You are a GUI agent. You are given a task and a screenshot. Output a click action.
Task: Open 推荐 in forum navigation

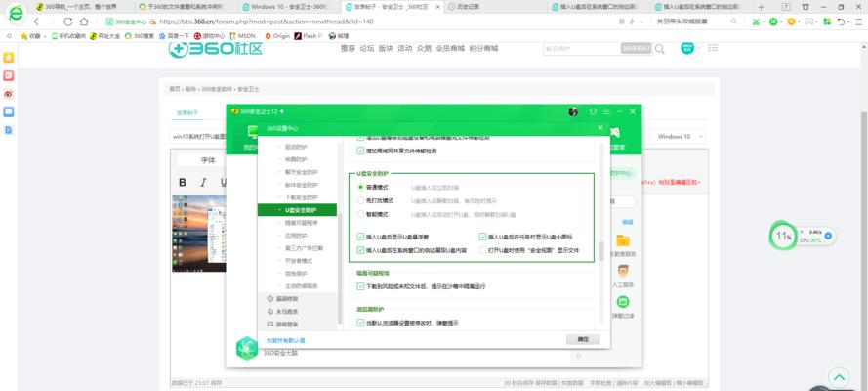[348, 49]
